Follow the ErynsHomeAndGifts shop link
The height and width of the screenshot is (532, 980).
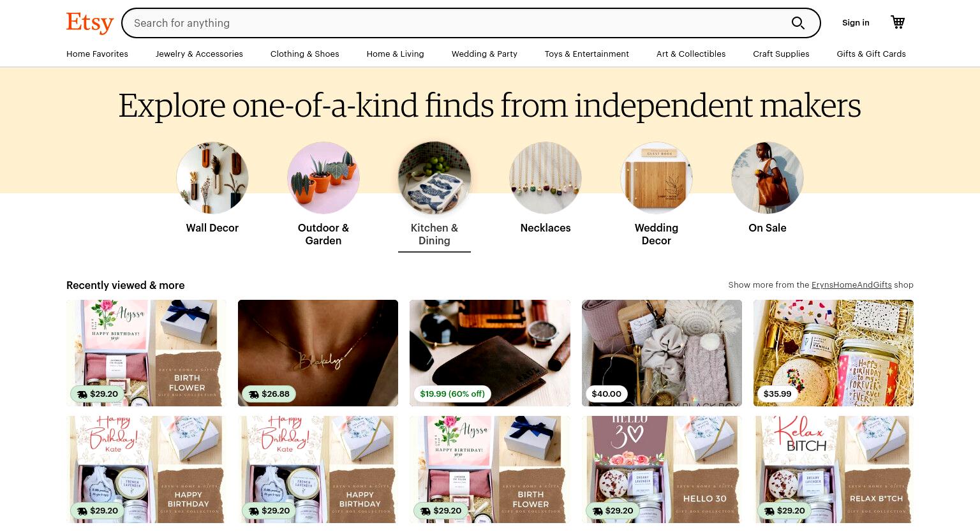(852, 285)
